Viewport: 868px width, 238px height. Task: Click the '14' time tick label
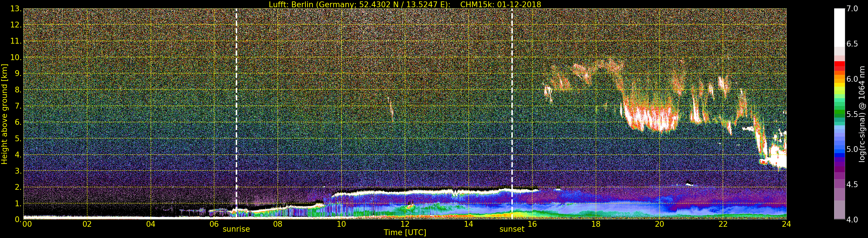[x=468, y=224]
